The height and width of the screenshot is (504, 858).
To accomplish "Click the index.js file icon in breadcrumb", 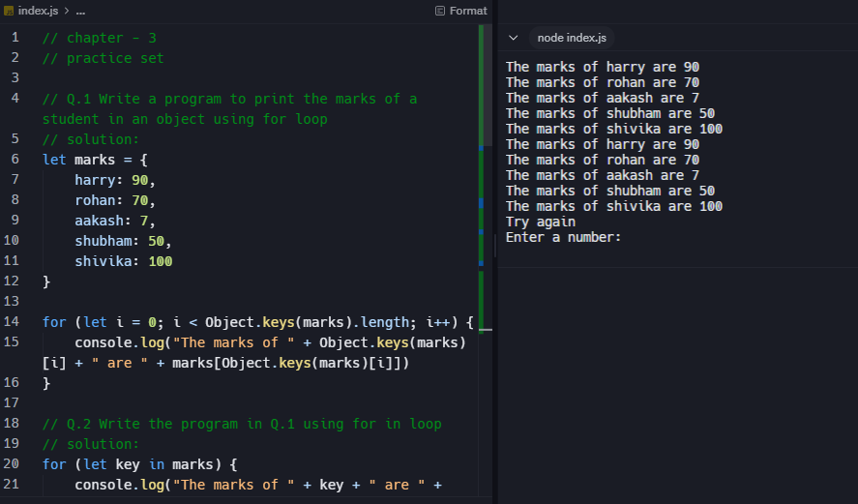I will tap(8, 11).
